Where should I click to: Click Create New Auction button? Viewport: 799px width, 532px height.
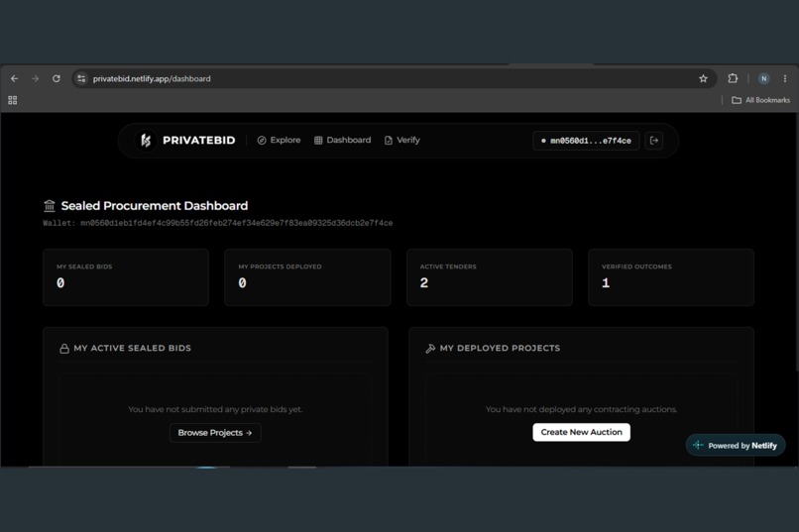click(x=582, y=432)
